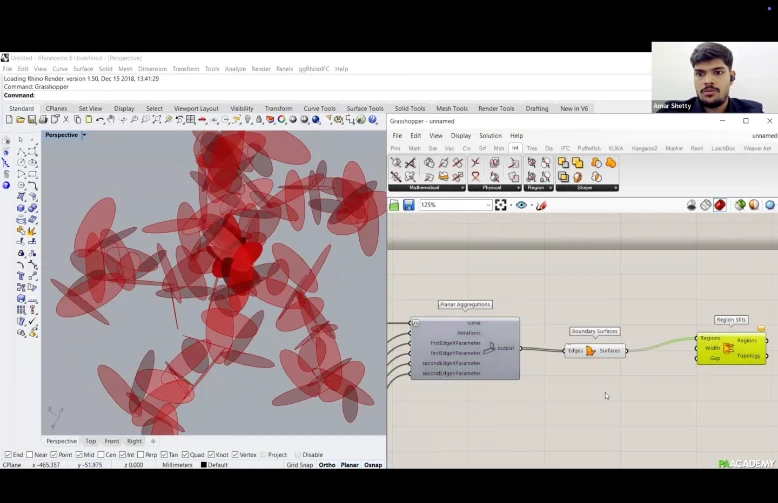Image resolution: width=778 pixels, height=503 pixels.
Task: Switch to the Kangaroo2 tab in Grasshopper
Action: pyautogui.click(x=644, y=148)
